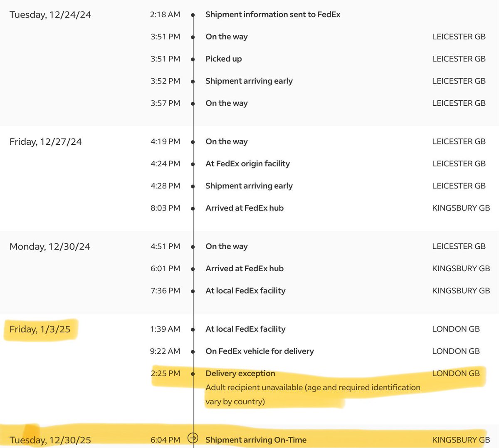Image resolution: width=499 pixels, height=448 pixels.
Task: Select the 'Tuesday, 12/24/24' date heading
Action: tap(50, 15)
